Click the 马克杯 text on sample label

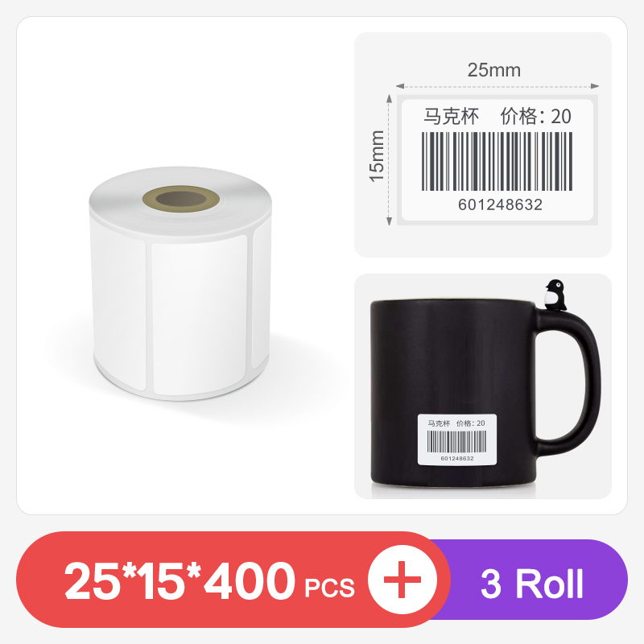(x=451, y=116)
